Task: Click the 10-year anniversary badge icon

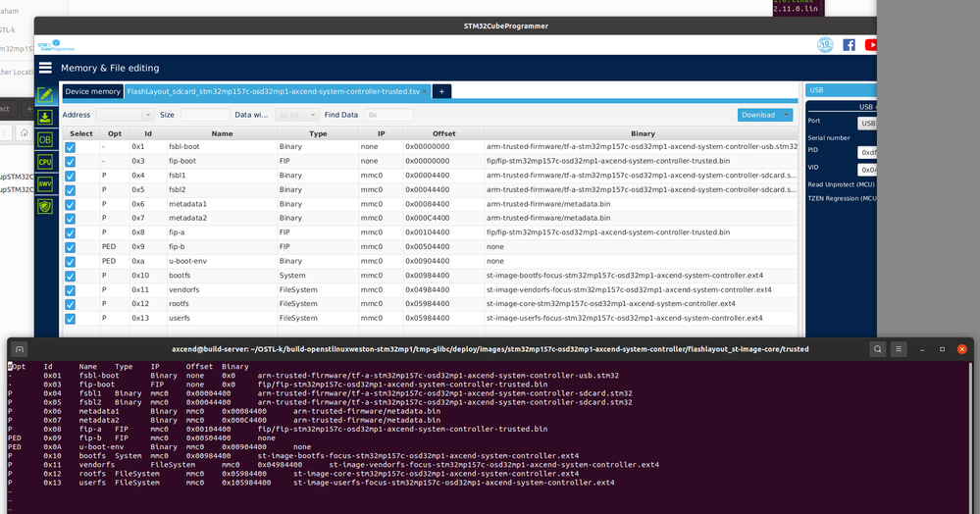Action: (x=825, y=45)
